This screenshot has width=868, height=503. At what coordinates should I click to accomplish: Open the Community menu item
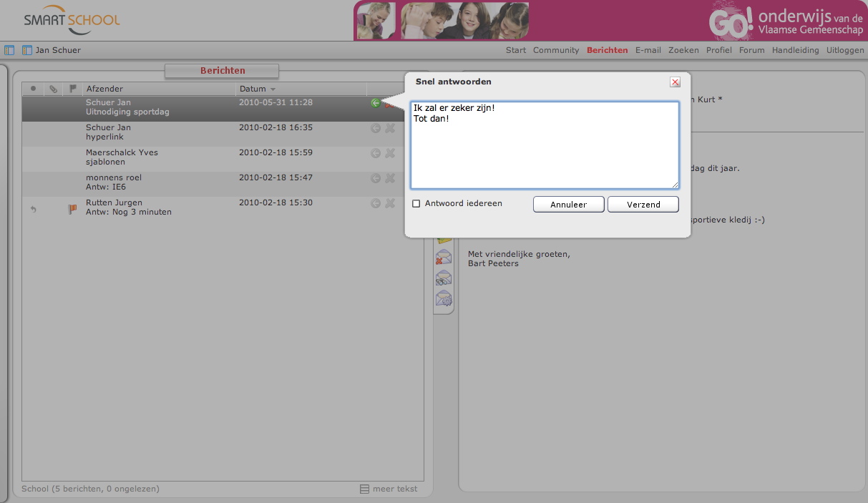point(556,50)
